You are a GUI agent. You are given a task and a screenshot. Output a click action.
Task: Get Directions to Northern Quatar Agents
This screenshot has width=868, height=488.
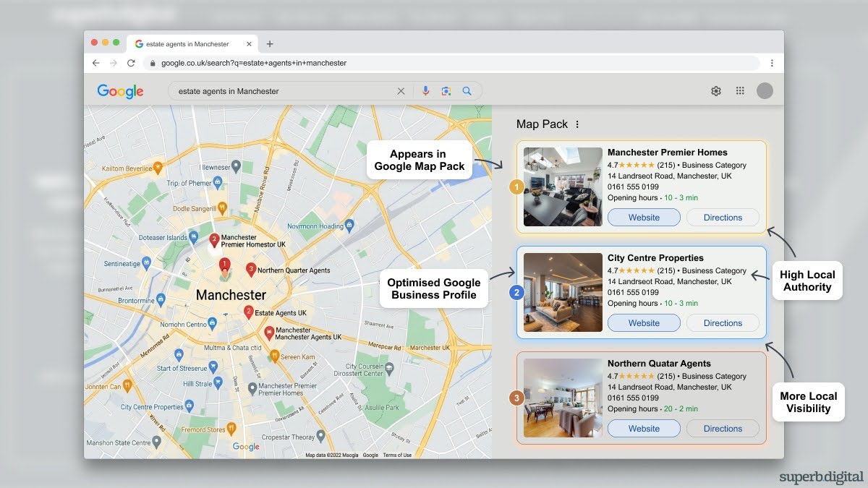[723, 429]
